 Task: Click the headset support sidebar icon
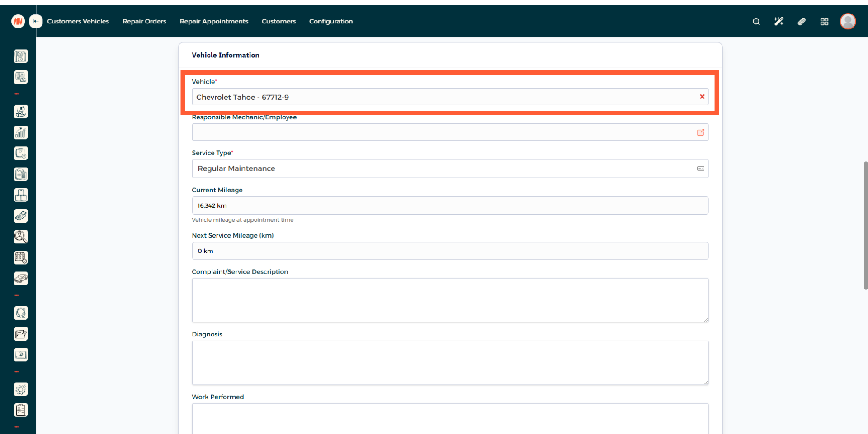coord(21,313)
